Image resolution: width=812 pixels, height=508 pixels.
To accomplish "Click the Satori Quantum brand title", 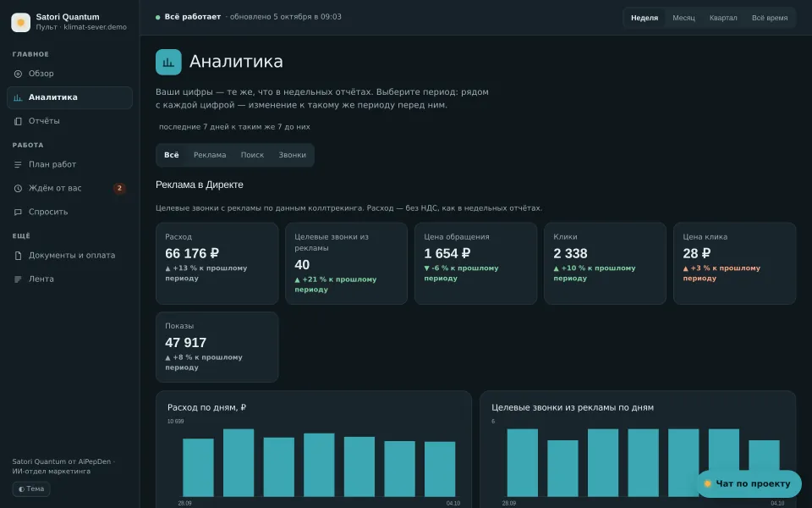I will coord(68,17).
